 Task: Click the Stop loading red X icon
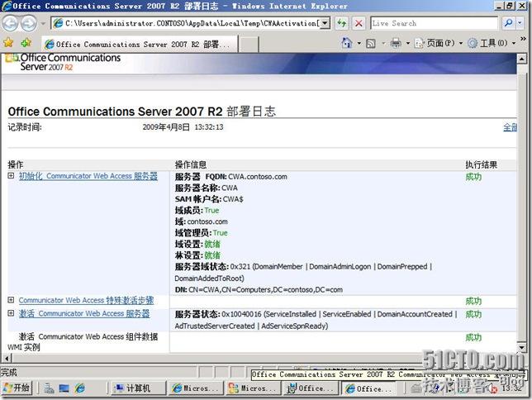tap(359, 23)
